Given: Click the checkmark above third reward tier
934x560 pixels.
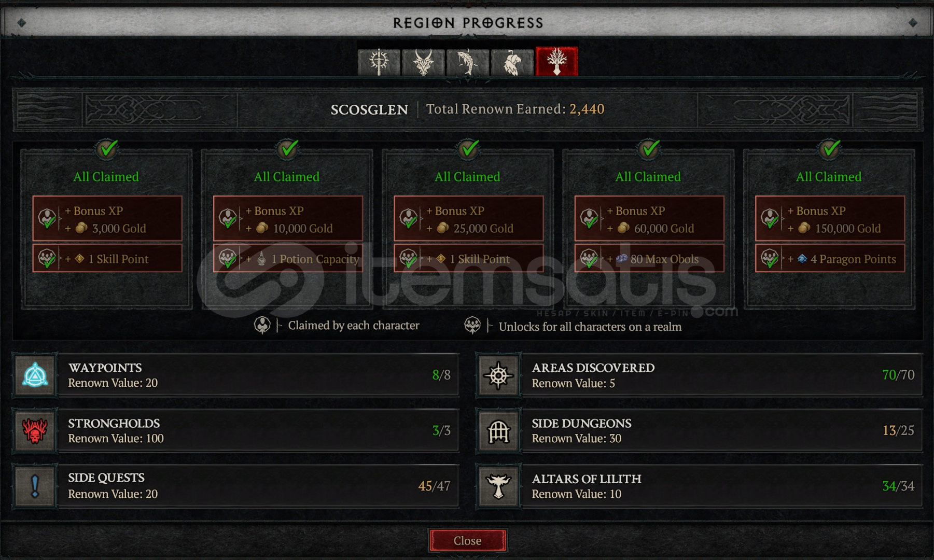Looking at the screenshot, I should pos(468,149).
